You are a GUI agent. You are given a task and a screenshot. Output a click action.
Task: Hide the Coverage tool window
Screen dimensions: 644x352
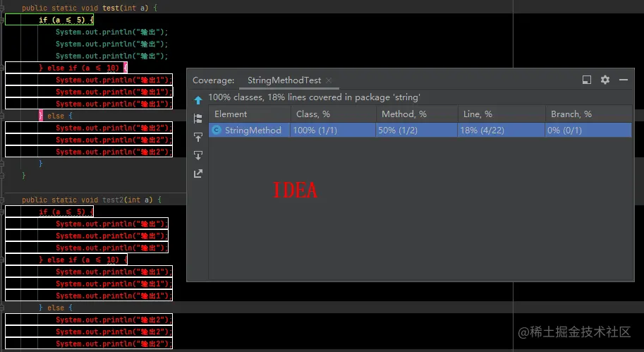pos(624,80)
